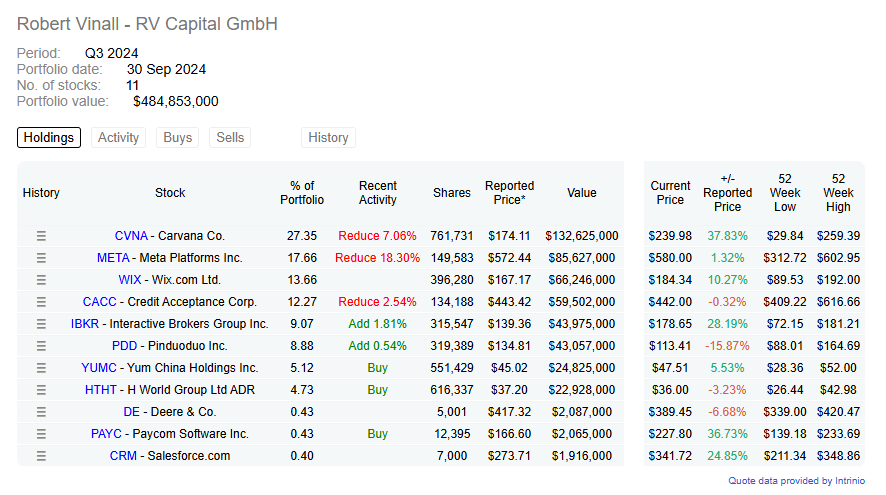The width and height of the screenshot is (886, 495).
Task: Open history icon for Deere & Co.
Action: point(41,412)
